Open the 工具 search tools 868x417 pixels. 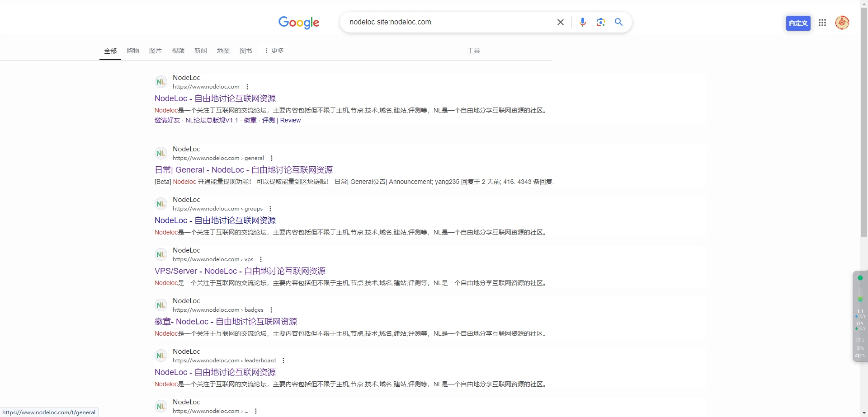pos(474,51)
